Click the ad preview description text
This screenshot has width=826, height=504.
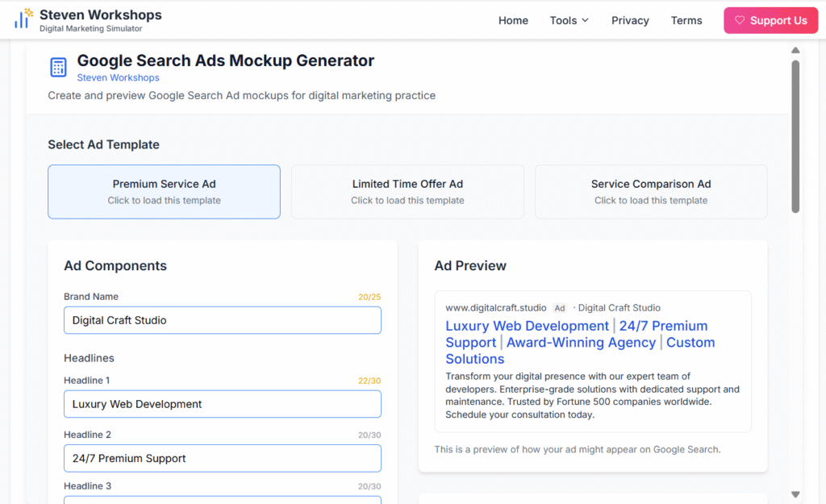coord(593,395)
